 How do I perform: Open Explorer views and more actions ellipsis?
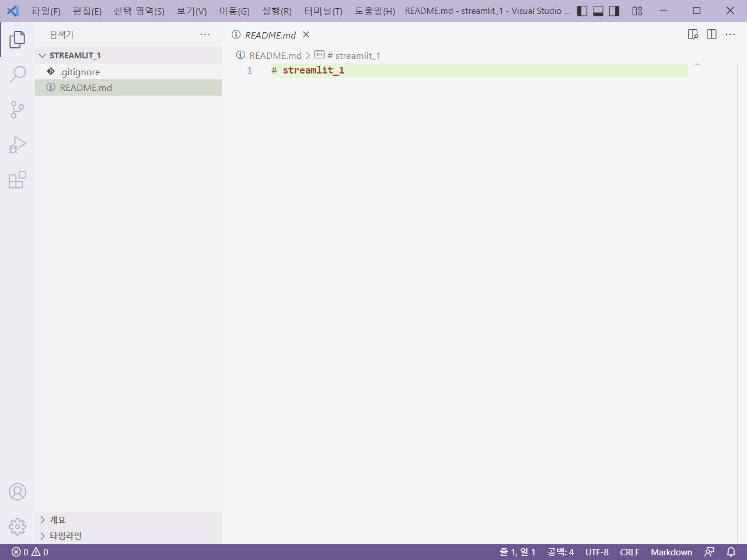click(205, 34)
